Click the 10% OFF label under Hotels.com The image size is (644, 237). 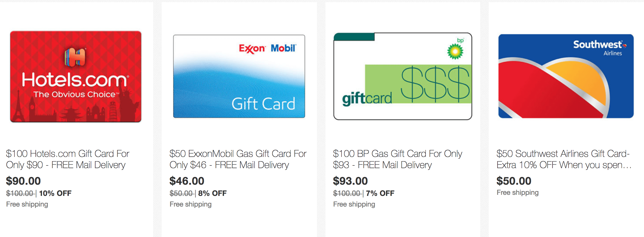click(55, 193)
